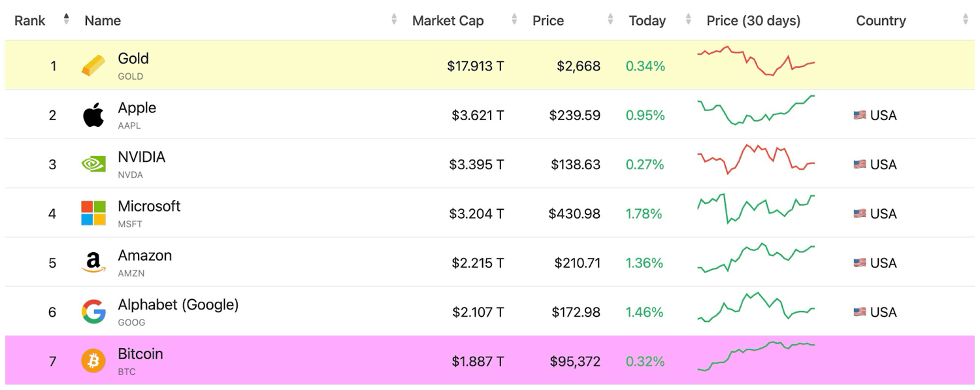
Task: Open Gold's 30-day price chart
Action: coord(756,61)
